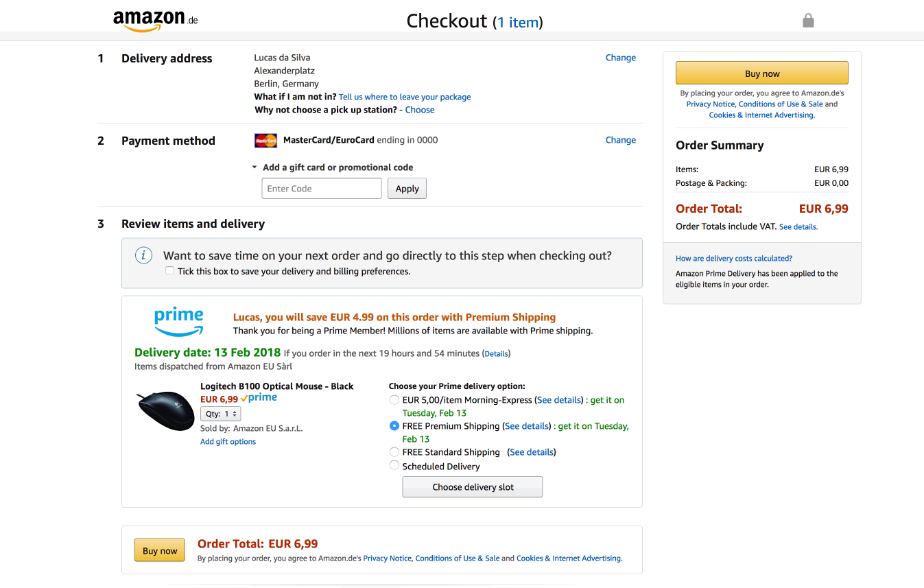Image resolution: width=924 pixels, height=588 pixels.
Task: Click the info icon in the save-time banner
Action: click(x=143, y=256)
